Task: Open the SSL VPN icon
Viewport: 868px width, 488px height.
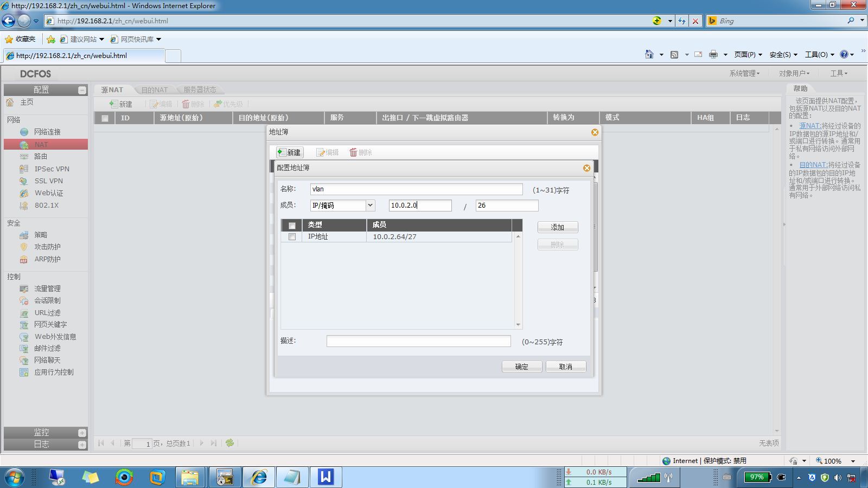Action: coord(24,181)
